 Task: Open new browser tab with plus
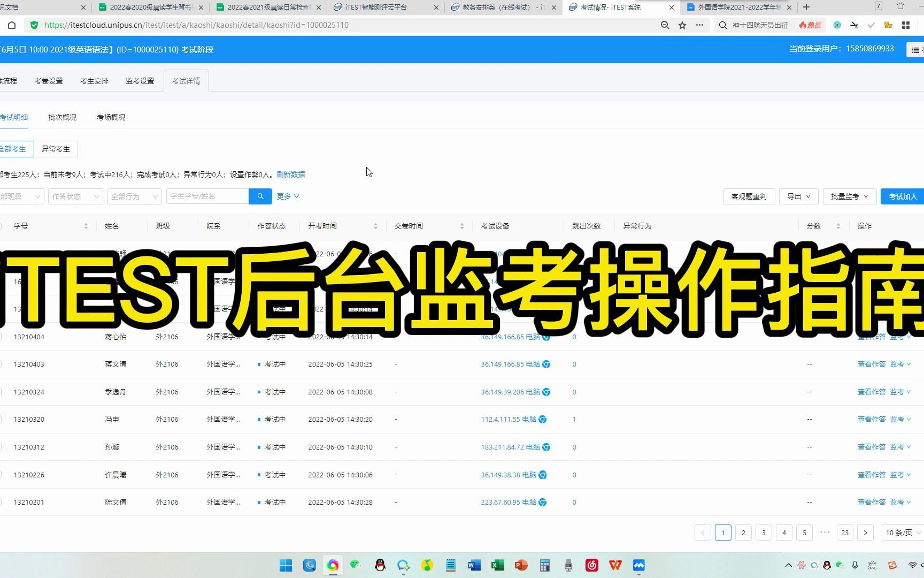click(806, 7)
